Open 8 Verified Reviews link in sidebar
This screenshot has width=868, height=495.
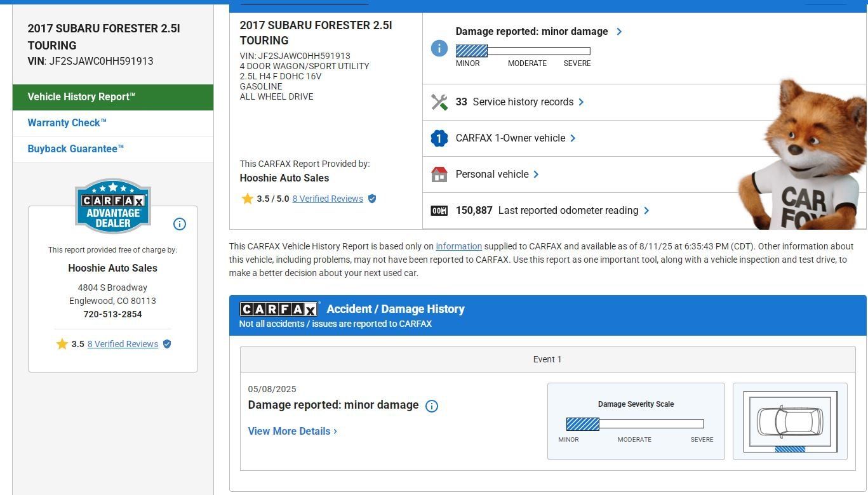(123, 344)
